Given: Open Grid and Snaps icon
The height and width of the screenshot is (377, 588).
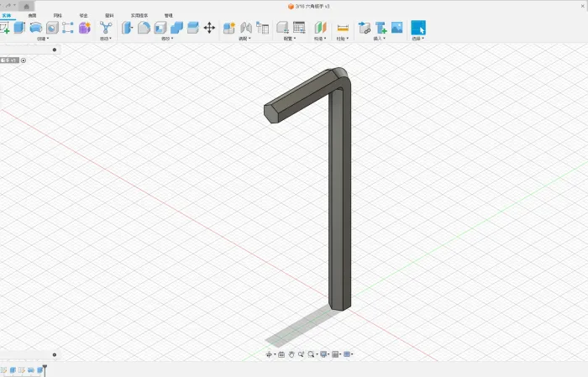Looking at the screenshot, I should coord(335,354).
